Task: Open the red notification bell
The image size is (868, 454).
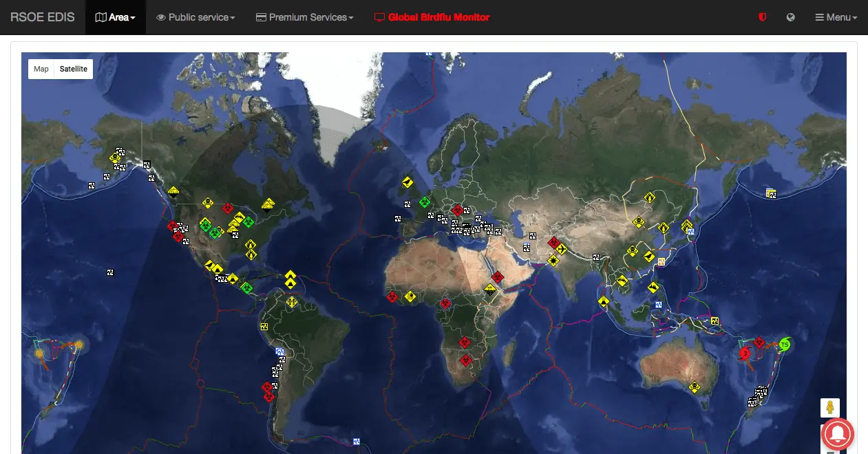Action: coord(837,434)
